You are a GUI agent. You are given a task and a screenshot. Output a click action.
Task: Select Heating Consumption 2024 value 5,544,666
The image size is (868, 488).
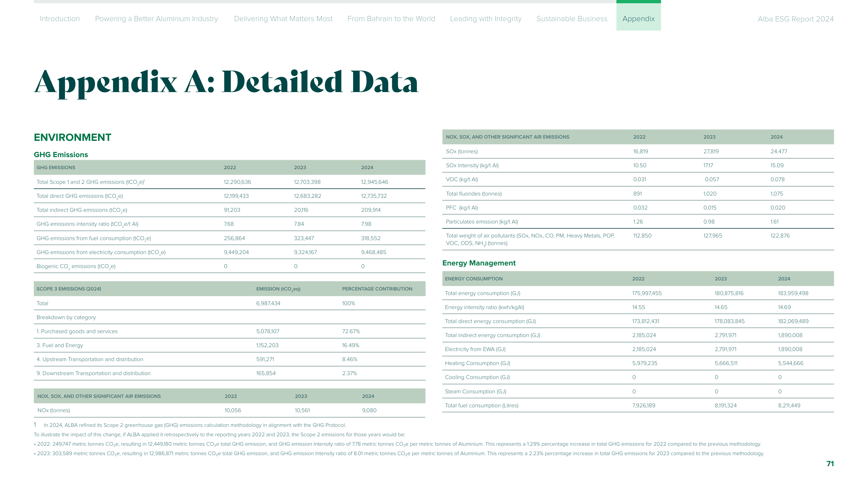(791, 363)
